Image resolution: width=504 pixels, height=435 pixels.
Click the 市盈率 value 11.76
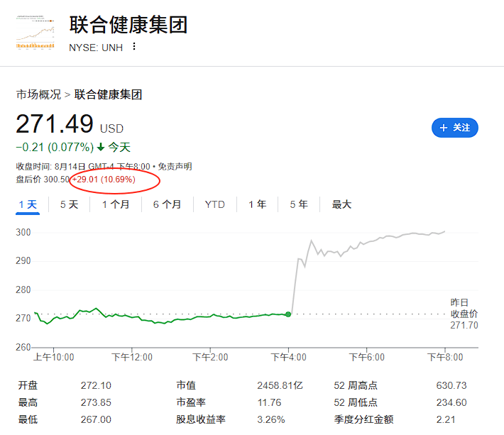269,402
